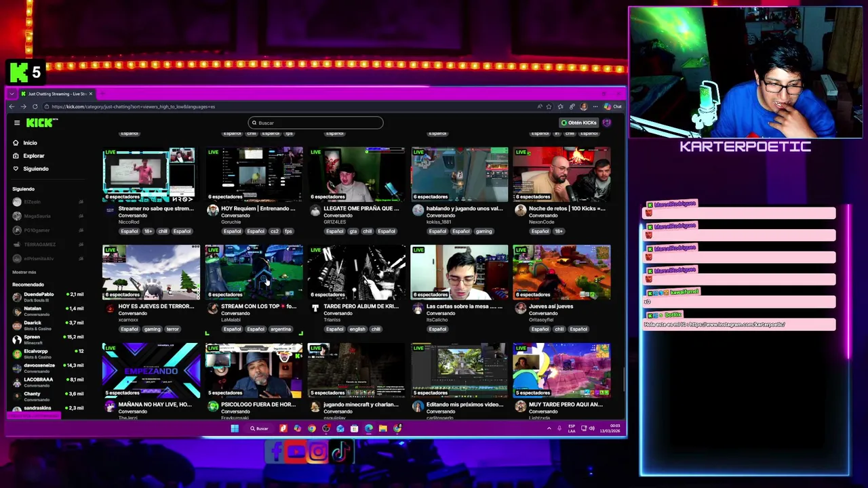This screenshot has width=868, height=488.
Task: Close the Just Chatting Streaming tab
Action: (x=91, y=94)
